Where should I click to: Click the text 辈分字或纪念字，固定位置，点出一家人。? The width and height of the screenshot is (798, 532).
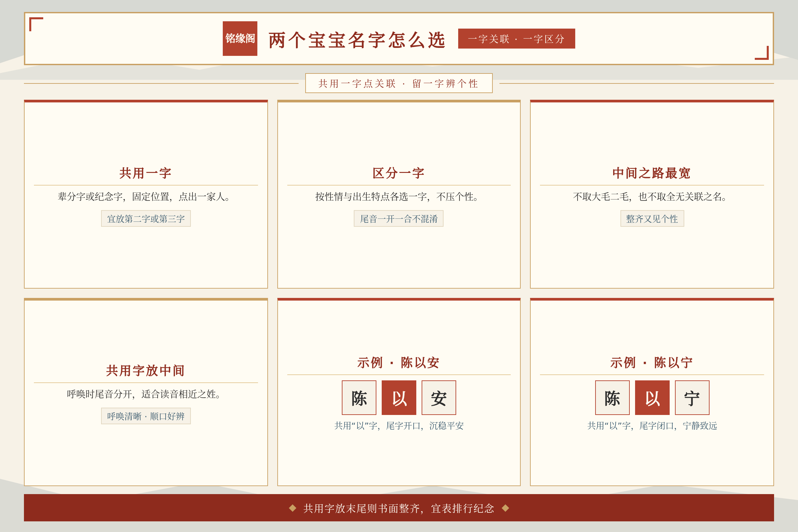click(x=146, y=197)
